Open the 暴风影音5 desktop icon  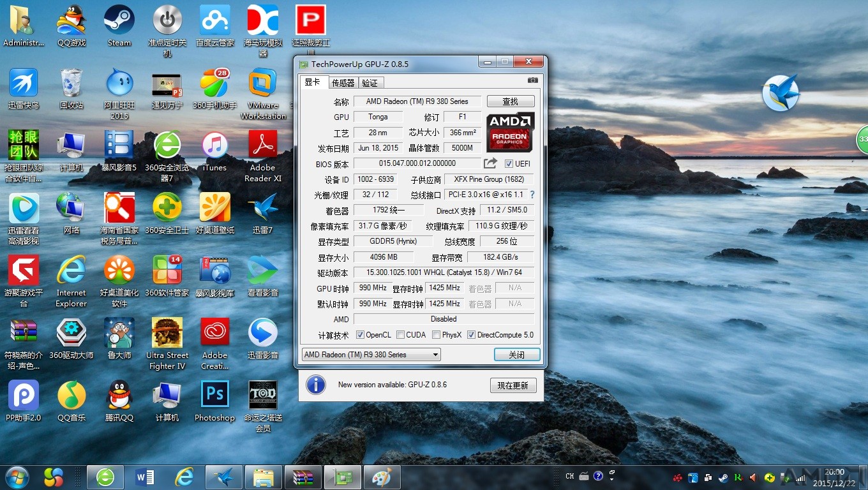click(x=119, y=152)
